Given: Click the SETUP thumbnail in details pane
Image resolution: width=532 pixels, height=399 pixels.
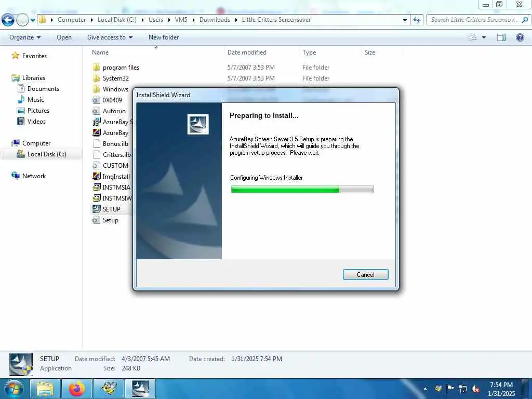Looking at the screenshot, I should [x=21, y=364].
